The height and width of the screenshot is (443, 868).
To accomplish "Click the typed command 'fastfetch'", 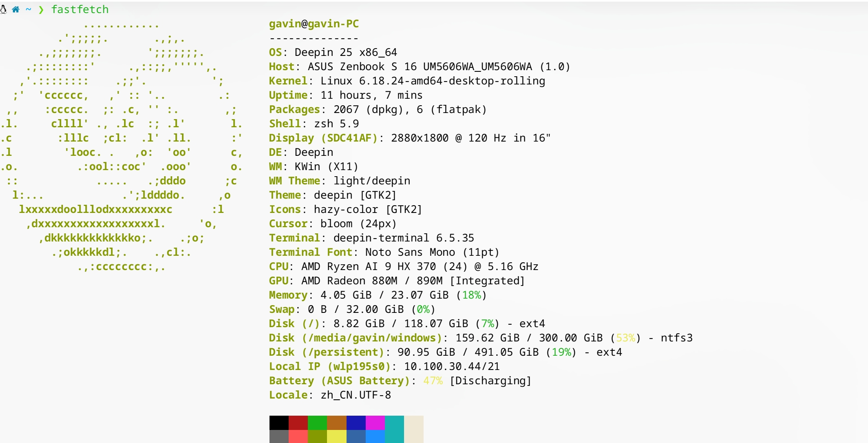I will coord(80,9).
